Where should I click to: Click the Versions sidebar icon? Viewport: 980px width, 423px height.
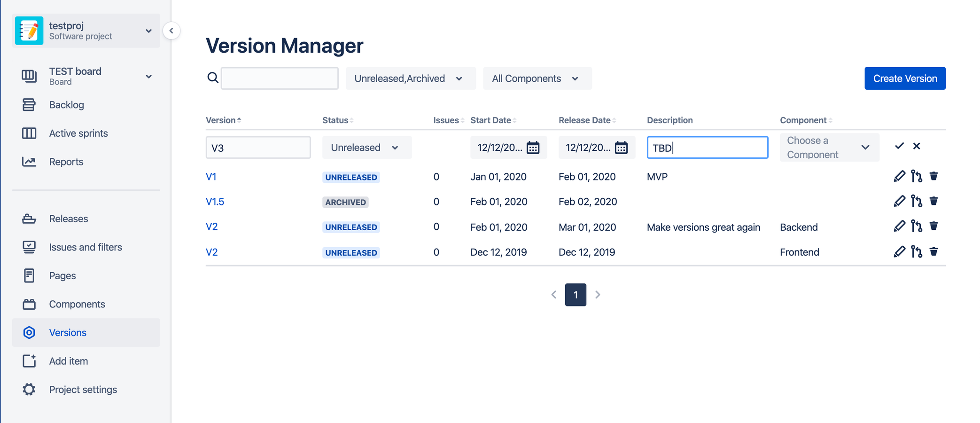[x=29, y=333]
